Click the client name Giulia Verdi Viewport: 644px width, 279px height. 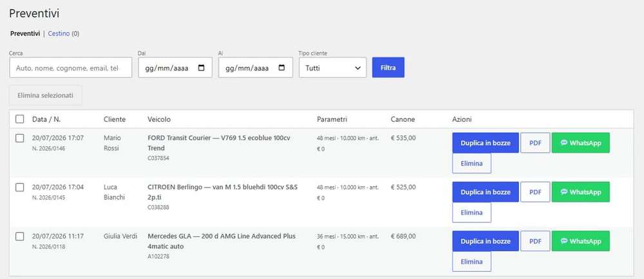pos(120,236)
